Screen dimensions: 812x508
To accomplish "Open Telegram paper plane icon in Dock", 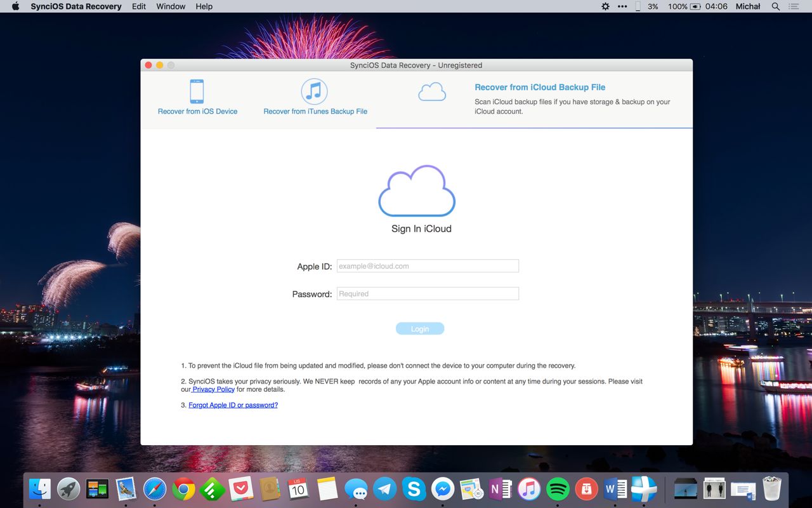I will coord(384,489).
